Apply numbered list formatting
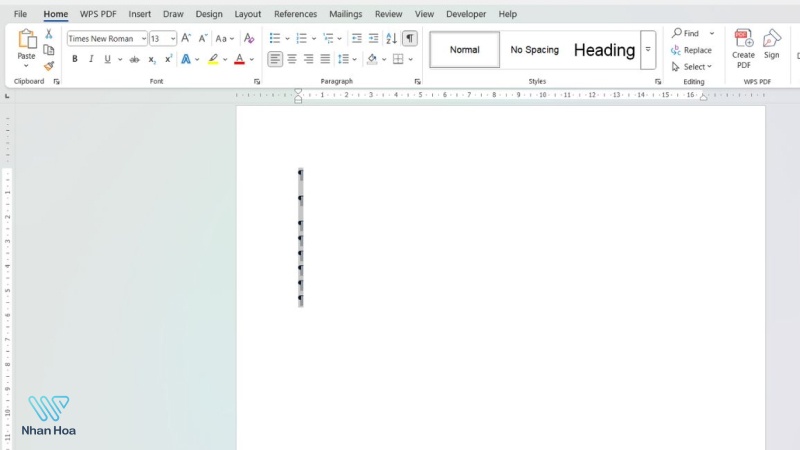Image resolution: width=800 pixels, height=450 pixels. (x=302, y=38)
